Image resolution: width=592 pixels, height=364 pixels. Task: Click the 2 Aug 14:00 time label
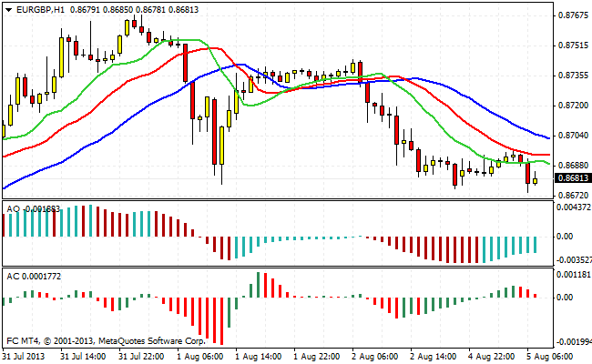pyautogui.click(x=434, y=357)
